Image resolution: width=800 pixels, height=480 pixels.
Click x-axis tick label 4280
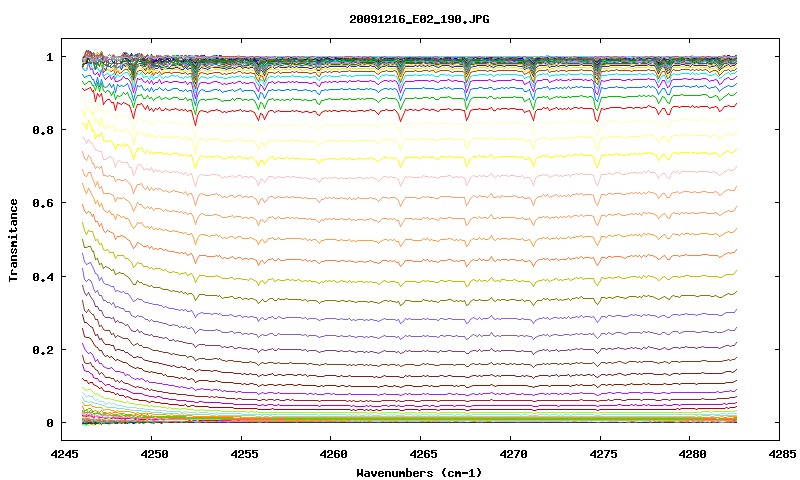tap(690, 453)
